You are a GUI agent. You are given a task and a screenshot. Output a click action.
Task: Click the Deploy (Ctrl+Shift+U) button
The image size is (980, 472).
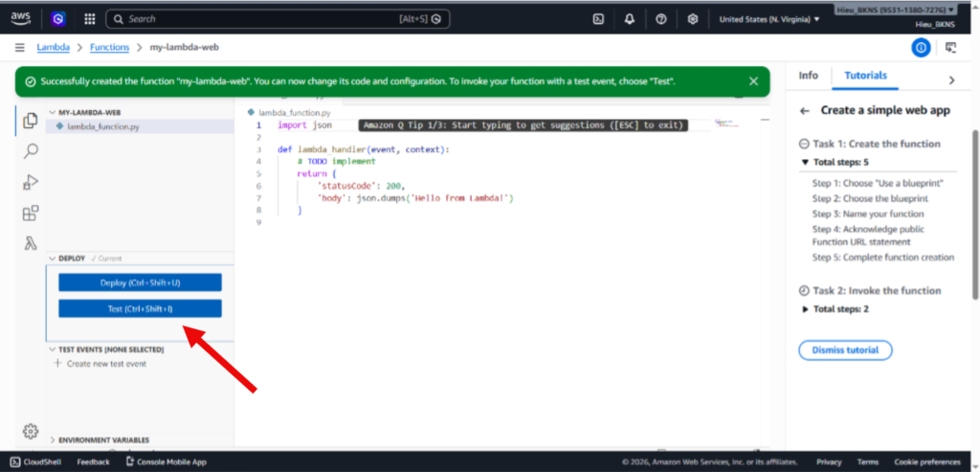coord(140,282)
